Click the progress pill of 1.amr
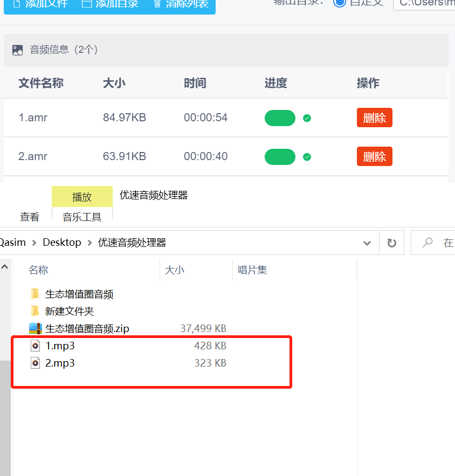 (280, 118)
